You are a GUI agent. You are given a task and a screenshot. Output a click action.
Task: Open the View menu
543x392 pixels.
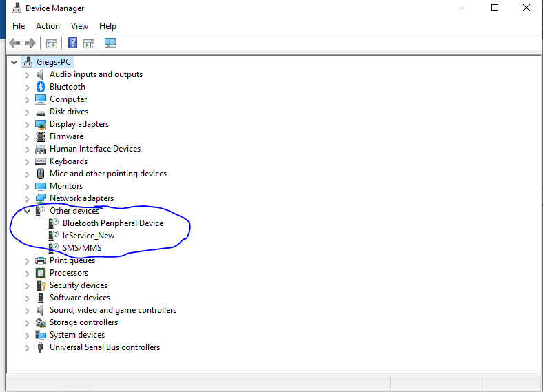pos(79,26)
